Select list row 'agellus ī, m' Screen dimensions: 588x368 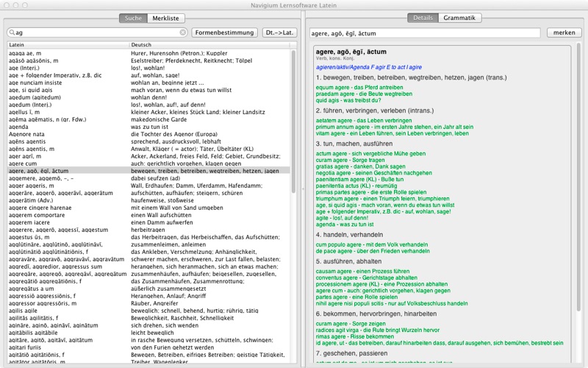pyautogui.click(x=148, y=112)
